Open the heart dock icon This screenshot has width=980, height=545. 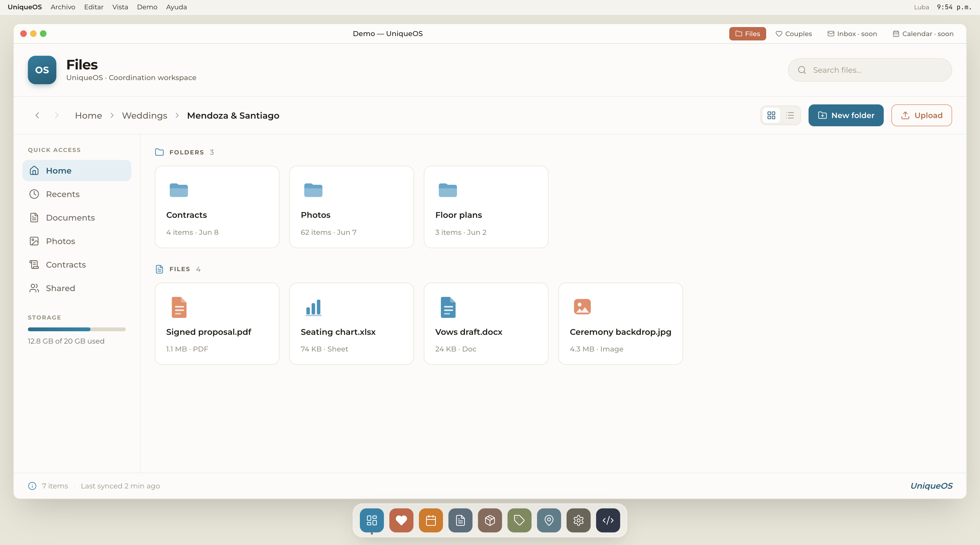click(401, 520)
